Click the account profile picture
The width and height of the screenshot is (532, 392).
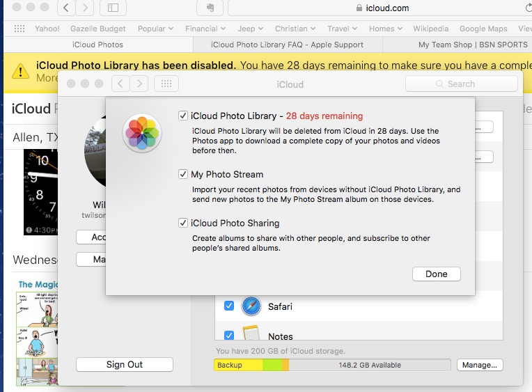(x=95, y=151)
